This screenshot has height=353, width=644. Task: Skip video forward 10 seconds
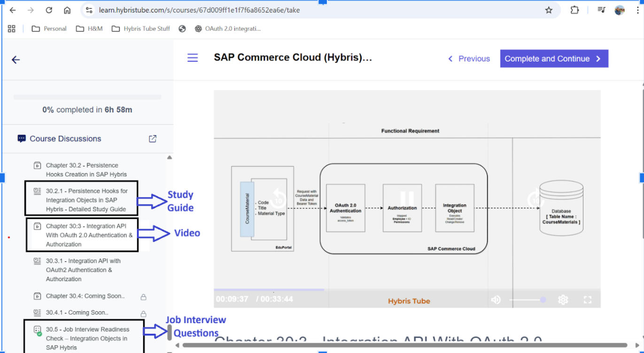point(535,199)
